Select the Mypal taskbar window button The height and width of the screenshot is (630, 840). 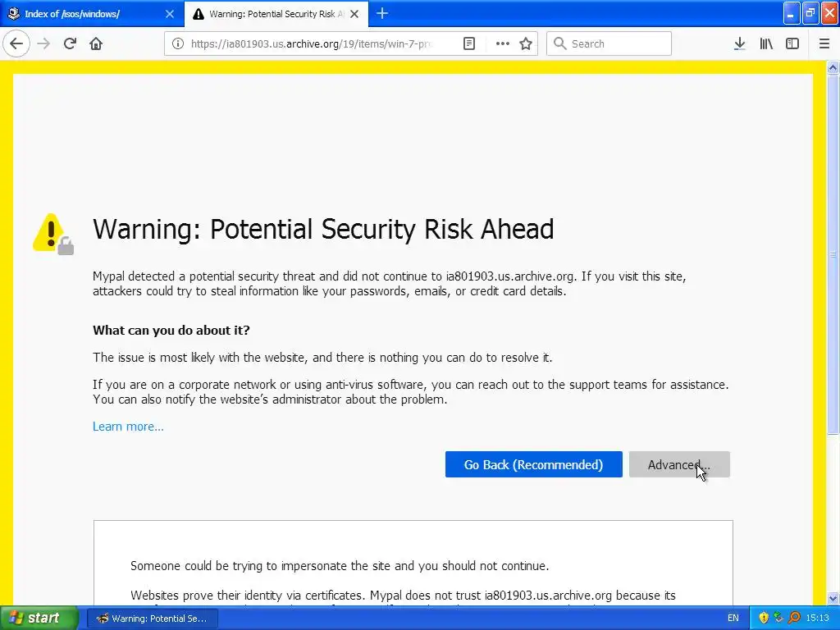152,619
